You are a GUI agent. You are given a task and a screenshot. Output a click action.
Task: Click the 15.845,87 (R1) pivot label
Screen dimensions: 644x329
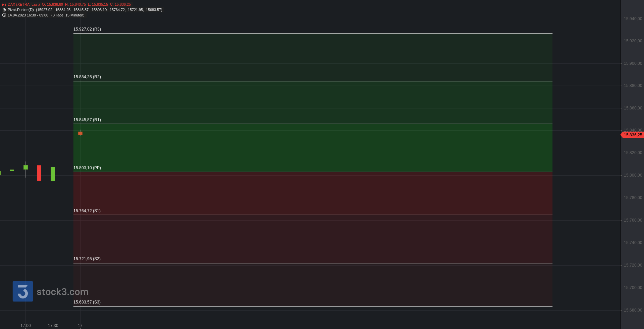coord(87,120)
